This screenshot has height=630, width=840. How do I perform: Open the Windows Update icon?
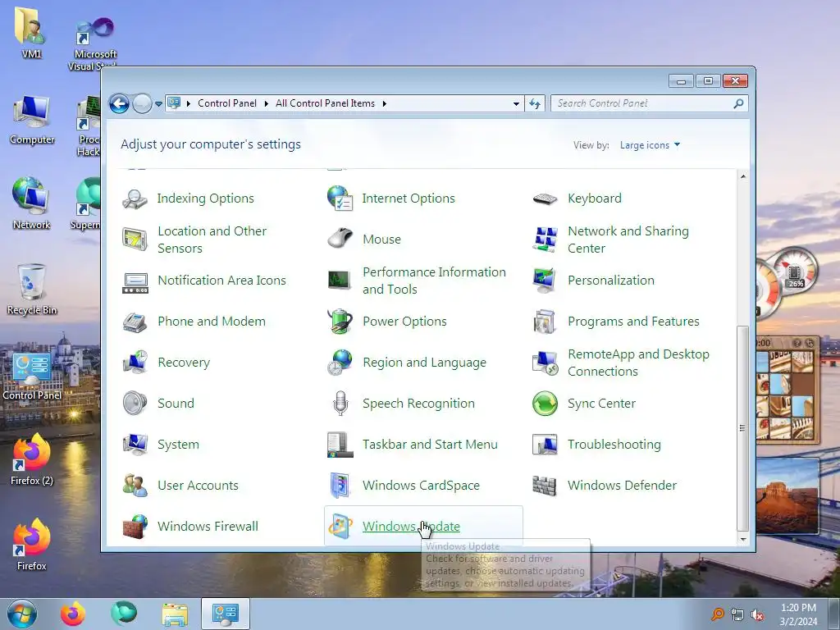click(340, 527)
